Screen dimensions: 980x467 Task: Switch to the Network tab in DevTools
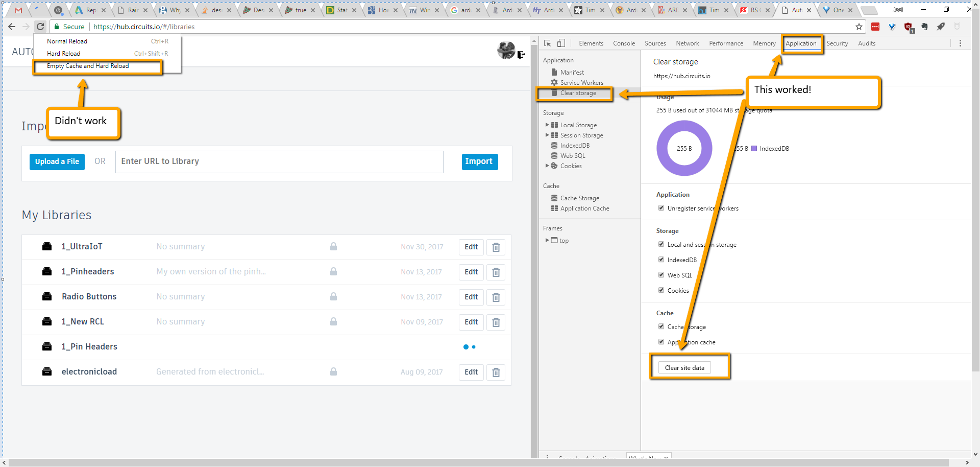point(687,43)
